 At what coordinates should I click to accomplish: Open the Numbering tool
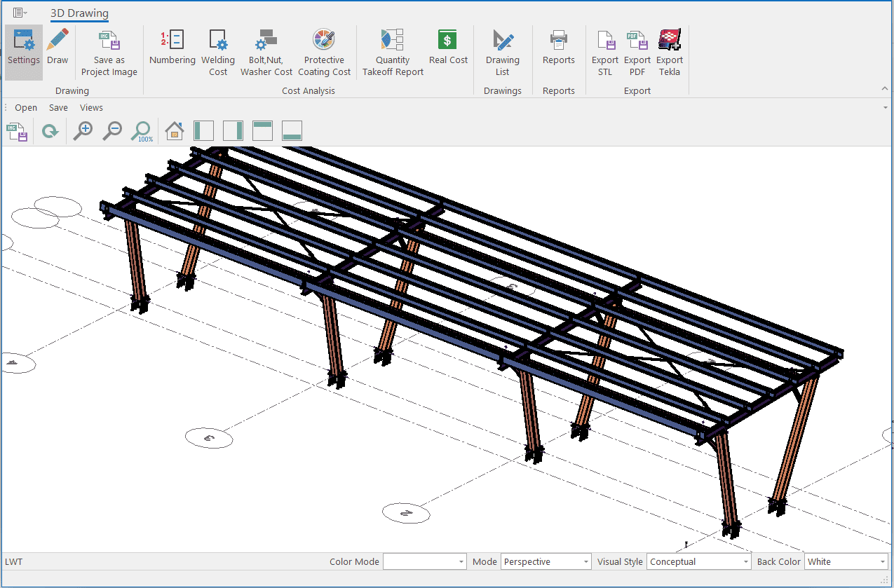(172, 48)
